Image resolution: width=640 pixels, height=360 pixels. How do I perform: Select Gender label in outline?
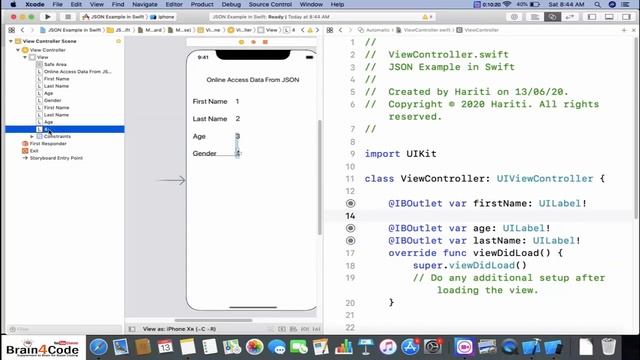click(52, 100)
